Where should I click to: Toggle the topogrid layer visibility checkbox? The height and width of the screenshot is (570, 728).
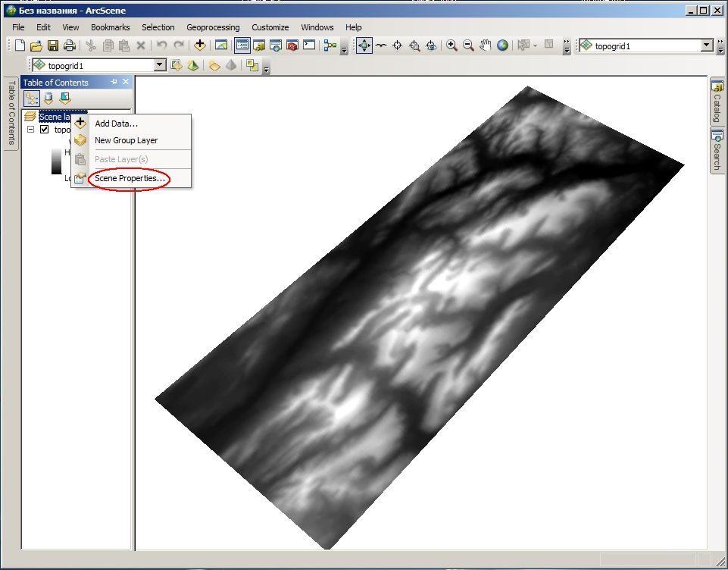(x=45, y=129)
